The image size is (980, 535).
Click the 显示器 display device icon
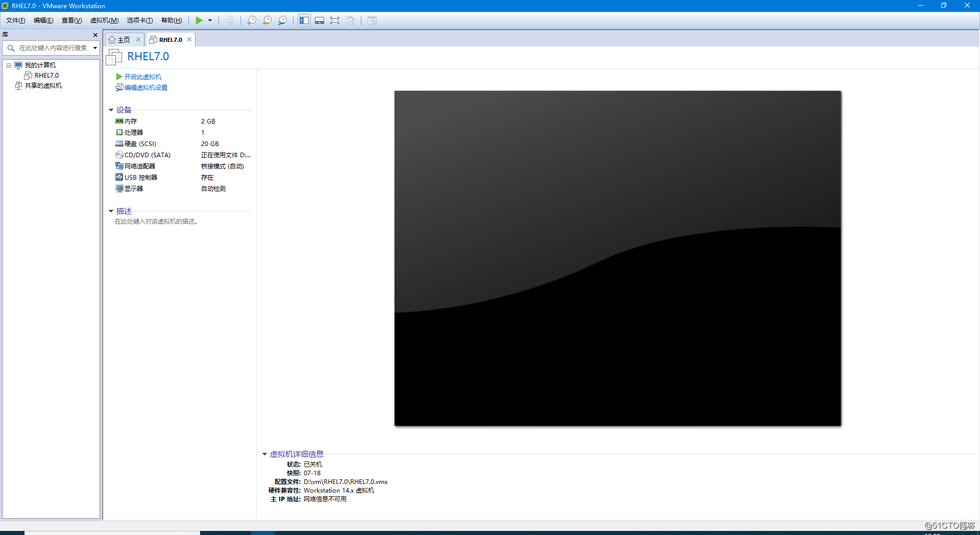click(119, 189)
